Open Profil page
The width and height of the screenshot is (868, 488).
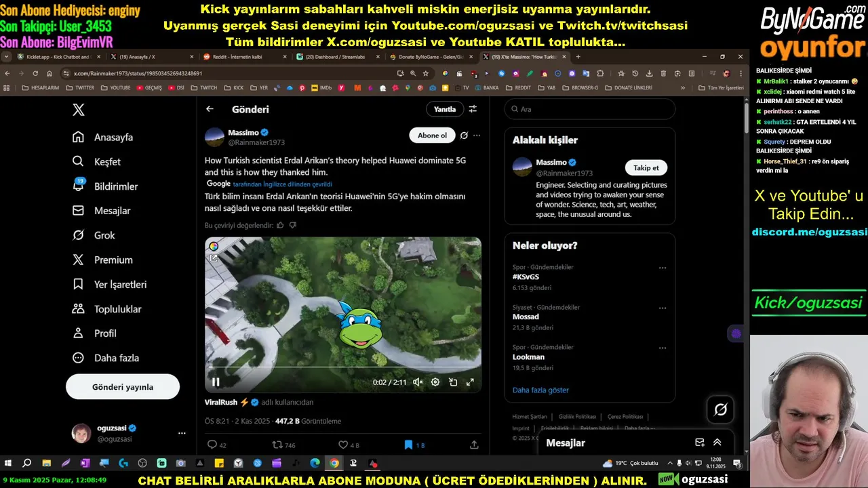94,333
